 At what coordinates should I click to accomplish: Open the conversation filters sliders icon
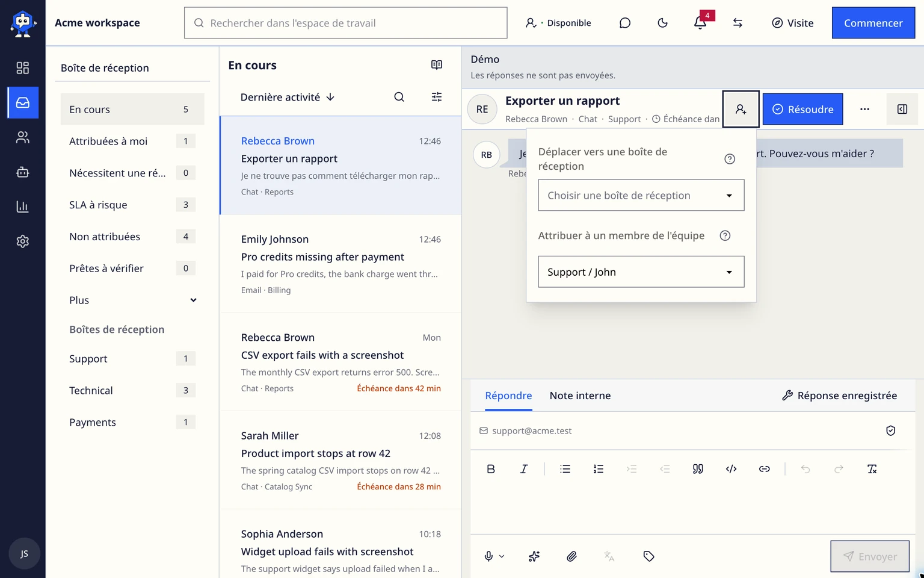pos(437,97)
